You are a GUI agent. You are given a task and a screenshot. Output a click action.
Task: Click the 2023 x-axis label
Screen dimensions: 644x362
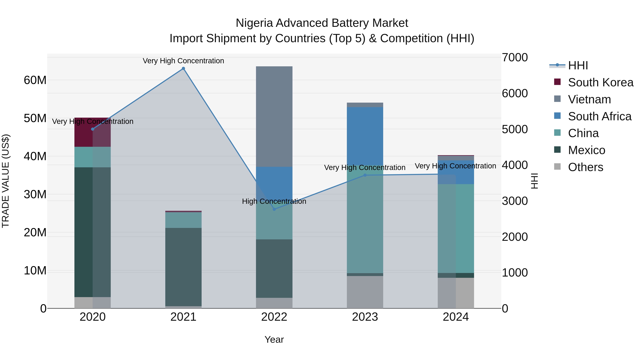tap(365, 317)
